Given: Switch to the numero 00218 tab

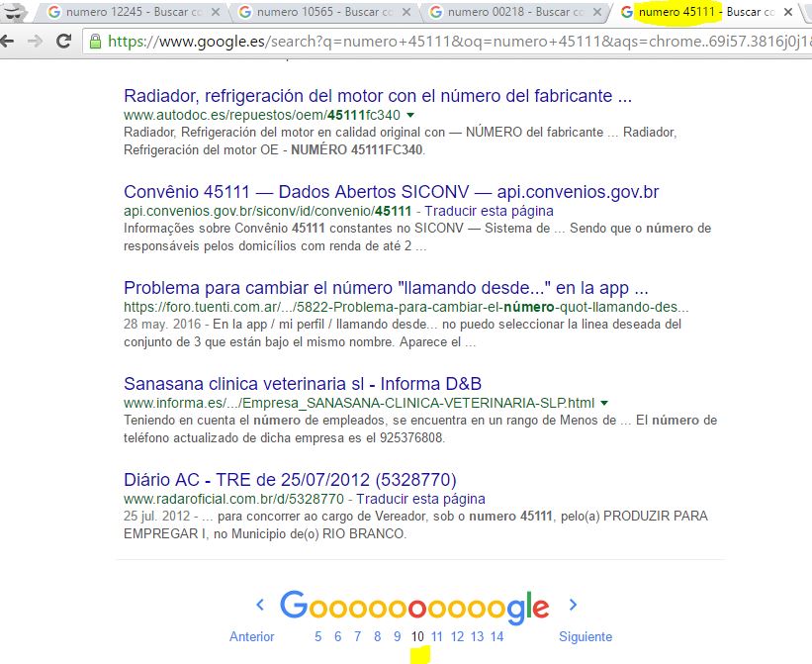Looking at the screenshot, I should pos(516,12).
